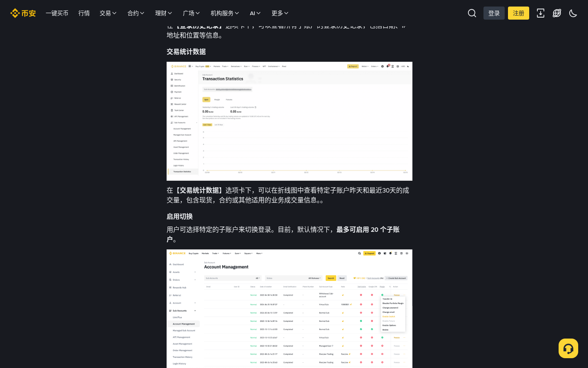The image size is (588, 368).
Task: Toggle dark mode moon icon
Action: (573, 13)
